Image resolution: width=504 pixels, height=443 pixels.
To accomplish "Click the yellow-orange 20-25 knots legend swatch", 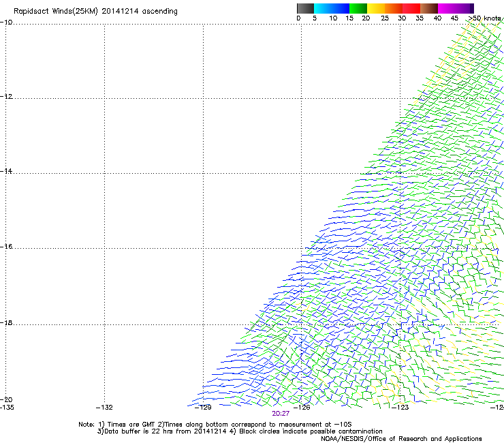I will [376, 8].
